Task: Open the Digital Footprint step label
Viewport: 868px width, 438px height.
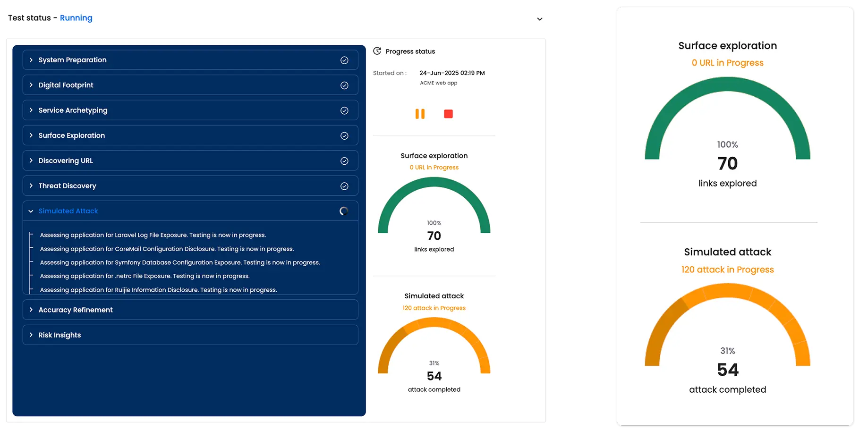Action: pos(66,85)
